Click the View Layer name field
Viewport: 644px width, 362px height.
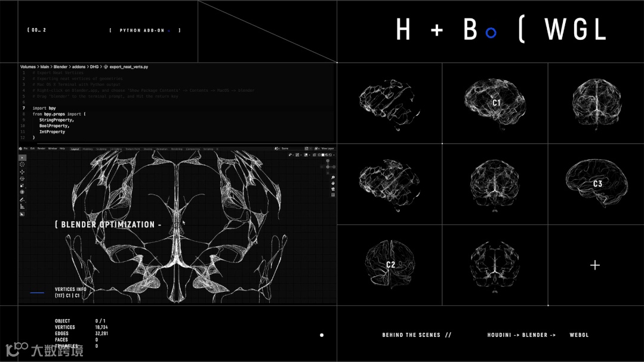coord(327,148)
